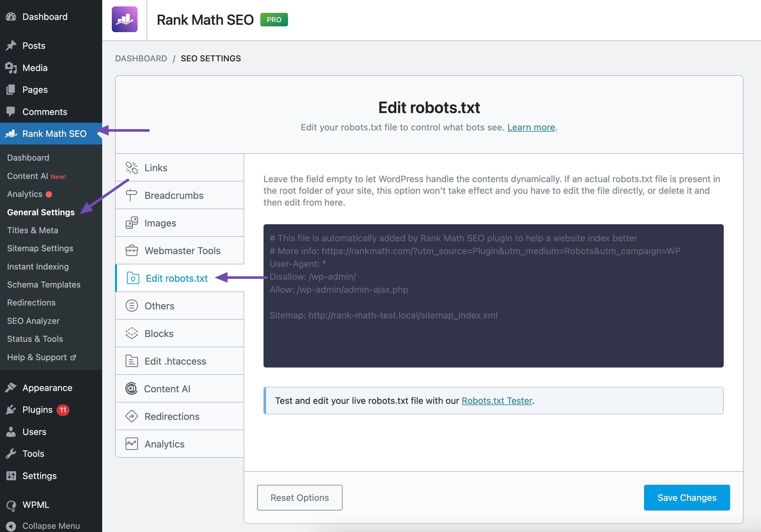Screen dimensions: 761x532
Task: Click the Pages icon in the sidebar
Action: tap(11, 89)
